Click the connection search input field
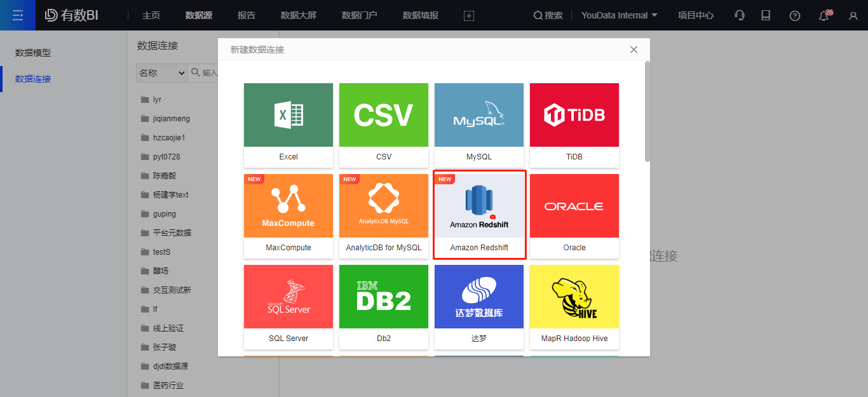 203,73
